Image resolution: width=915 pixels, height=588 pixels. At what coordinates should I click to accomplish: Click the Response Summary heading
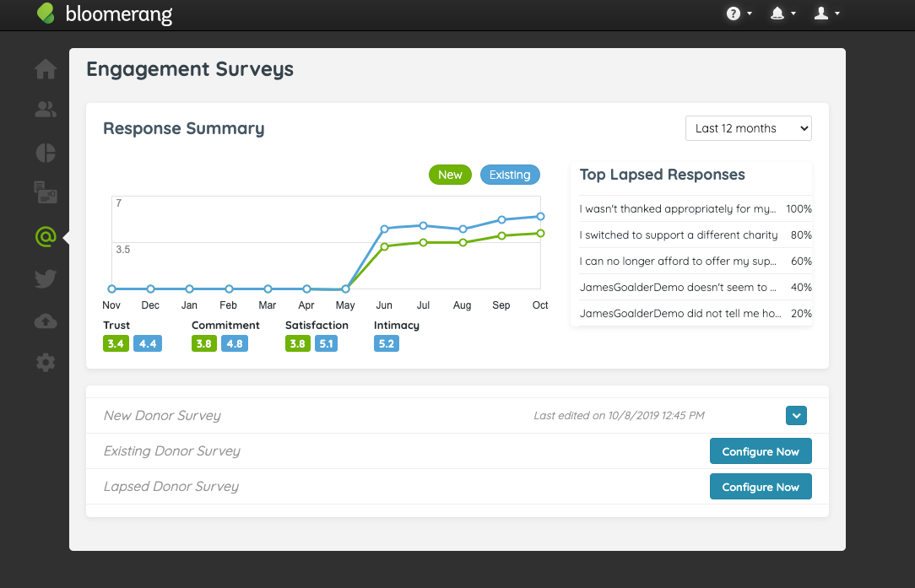pos(184,128)
